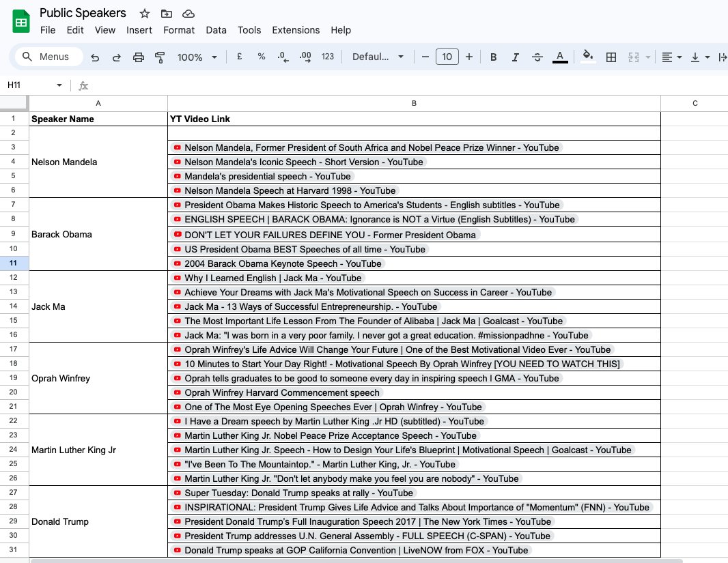Image resolution: width=728 pixels, height=563 pixels.
Task: Click the document title Public Speakers
Action: pyautogui.click(x=83, y=13)
